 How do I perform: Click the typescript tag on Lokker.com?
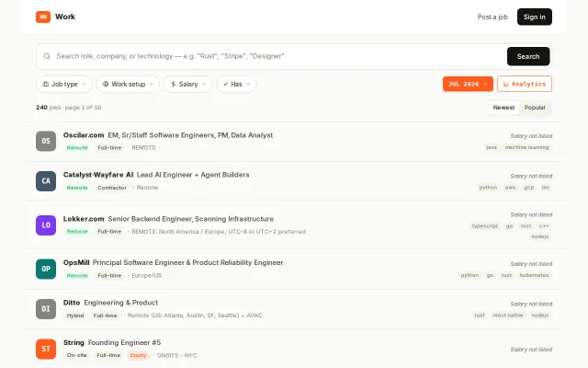pos(485,226)
